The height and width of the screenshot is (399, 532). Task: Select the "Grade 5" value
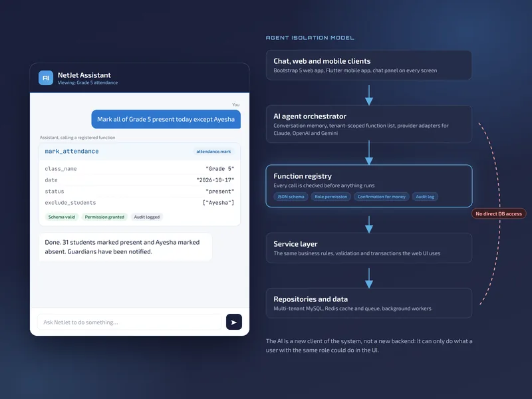click(x=220, y=169)
